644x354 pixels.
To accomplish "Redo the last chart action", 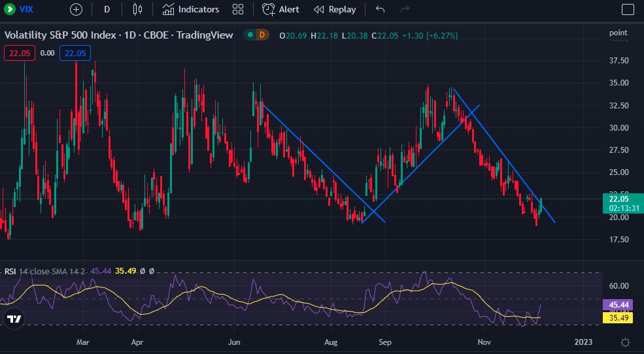I will click(405, 9).
